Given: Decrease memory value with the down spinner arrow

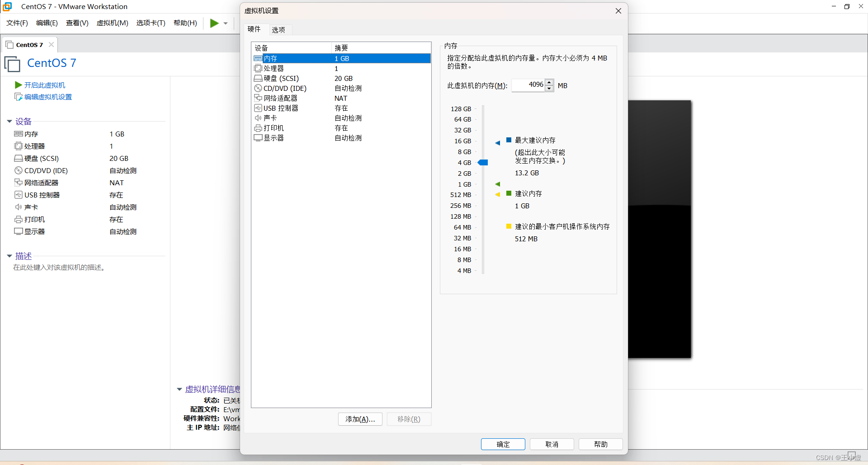Looking at the screenshot, I should (x=549, y=88).
